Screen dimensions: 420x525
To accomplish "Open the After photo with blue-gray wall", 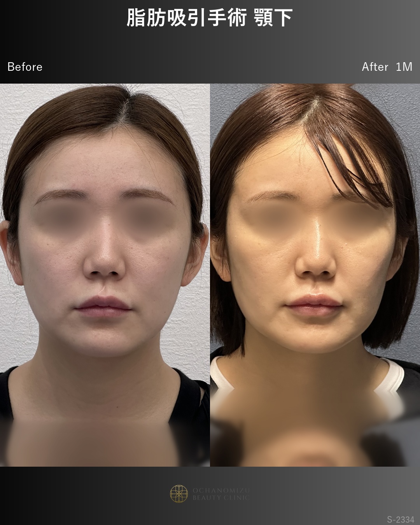I will point(315,275).
